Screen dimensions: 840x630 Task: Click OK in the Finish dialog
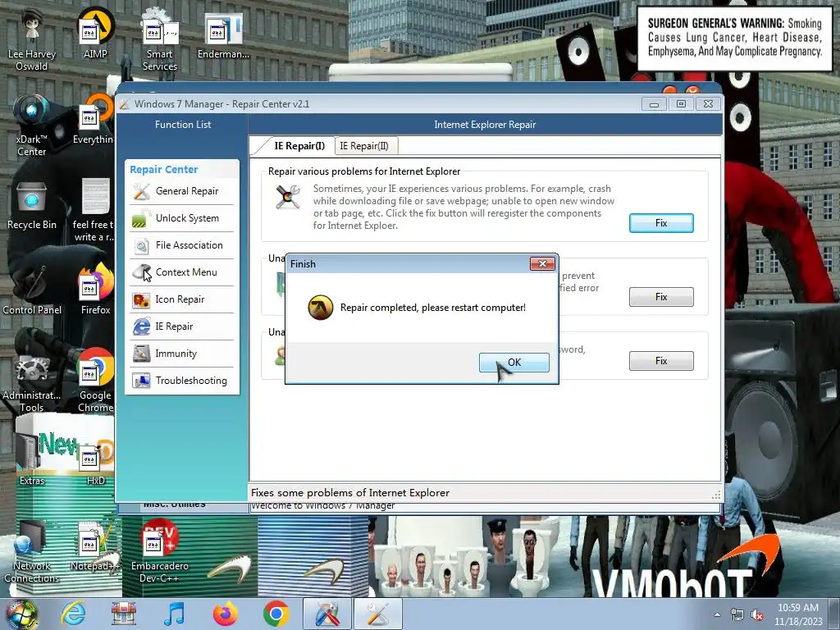tap(514, 362)
